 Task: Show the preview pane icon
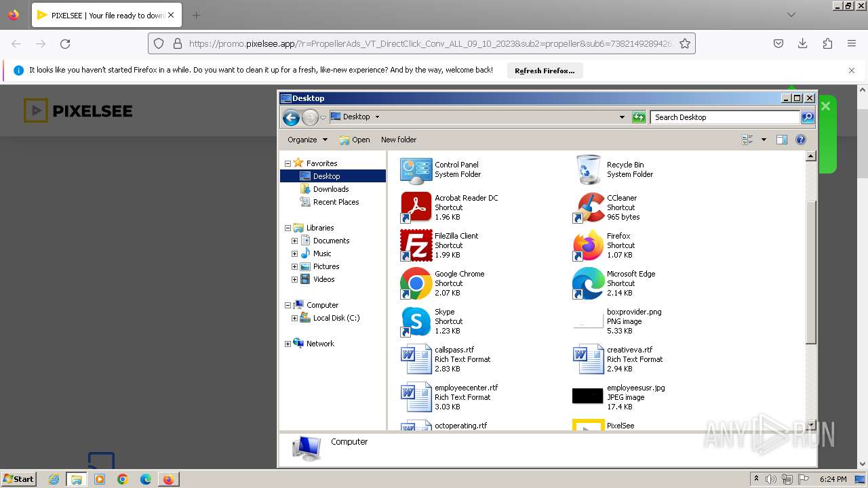click(781, 140)
